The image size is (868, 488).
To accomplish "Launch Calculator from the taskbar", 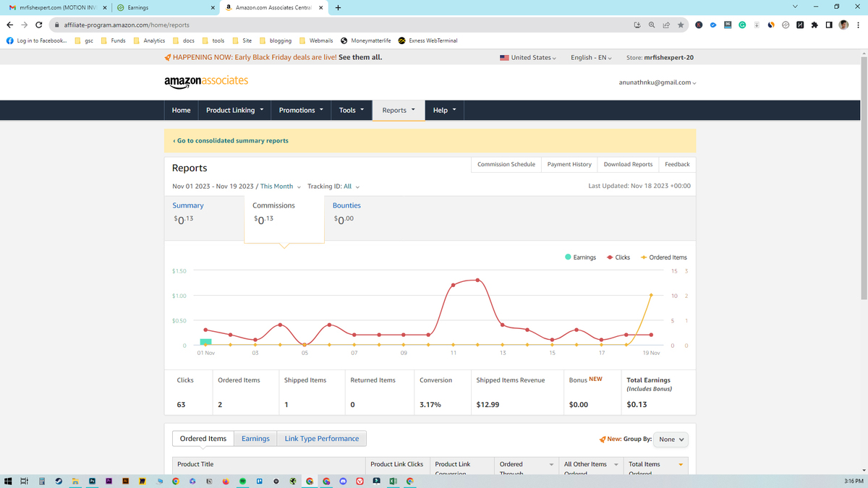I will (x=42, y=481).
